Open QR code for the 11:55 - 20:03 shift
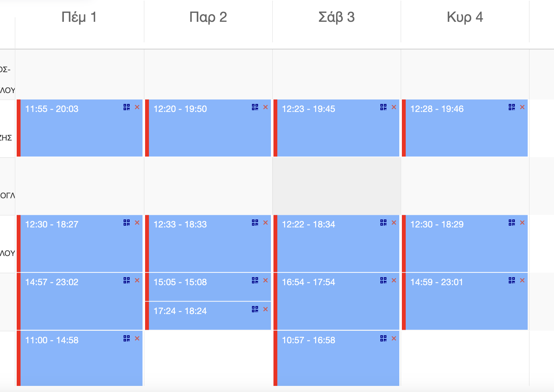 click(126, 107)
